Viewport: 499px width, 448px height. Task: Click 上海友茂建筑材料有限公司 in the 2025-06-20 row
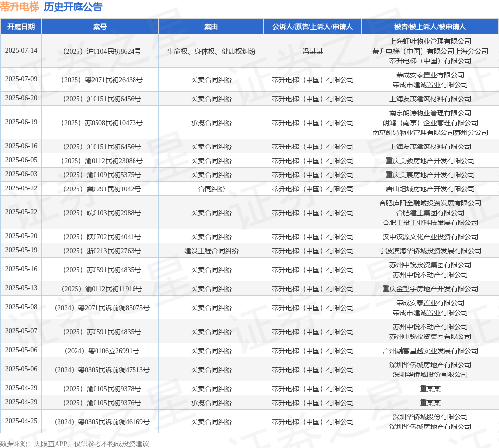pyautogui.click(x=430, y=99)
